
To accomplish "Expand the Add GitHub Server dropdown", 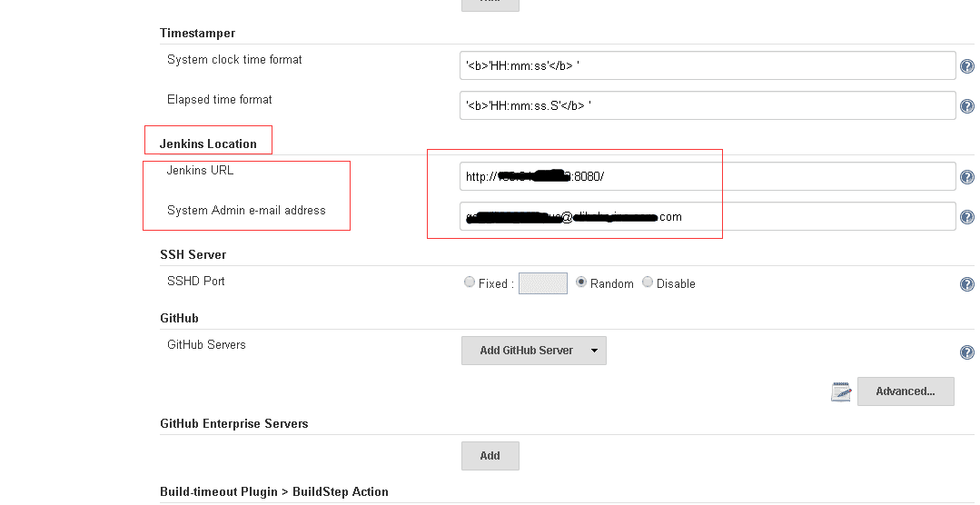I will coord(534,351).
